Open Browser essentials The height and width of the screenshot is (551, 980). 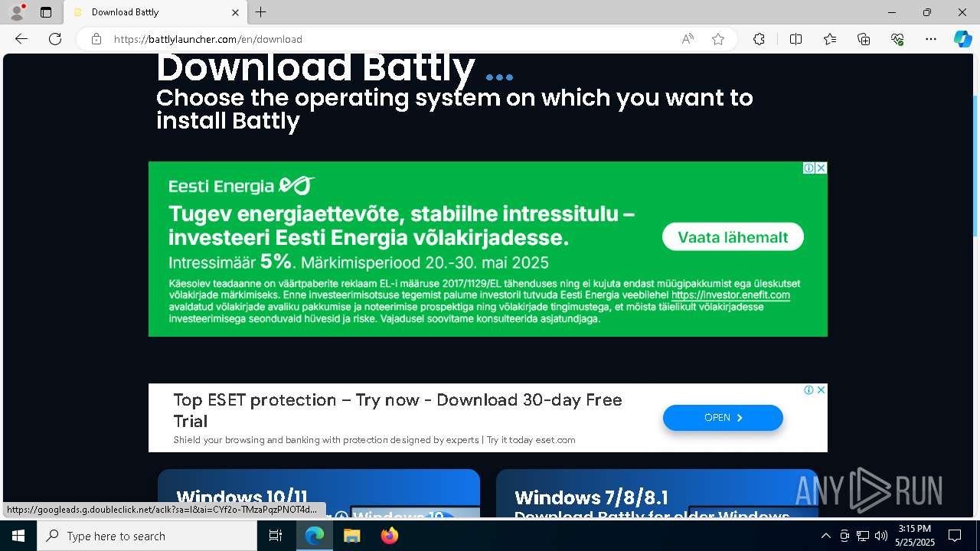coord(897,39)
